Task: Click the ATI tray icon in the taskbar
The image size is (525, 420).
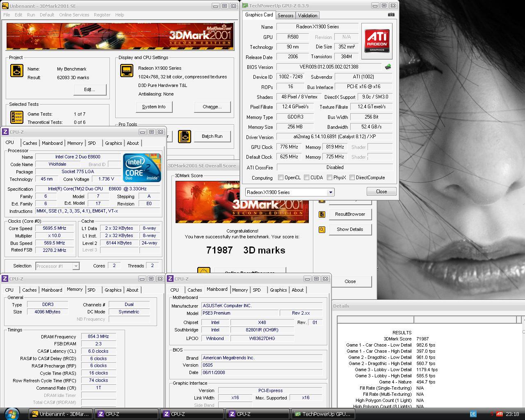Action: point(500,414)
